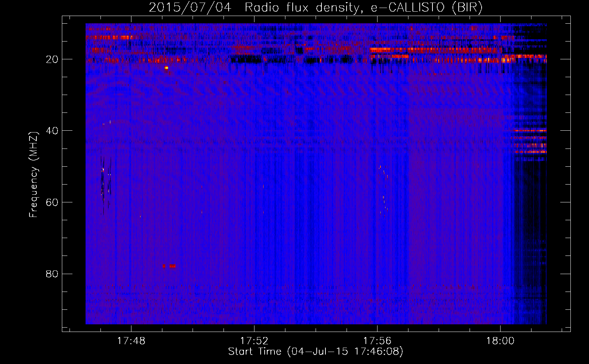
Task: Select the 'Frequency (MHZ)' axis label
Action: [33, 175]
